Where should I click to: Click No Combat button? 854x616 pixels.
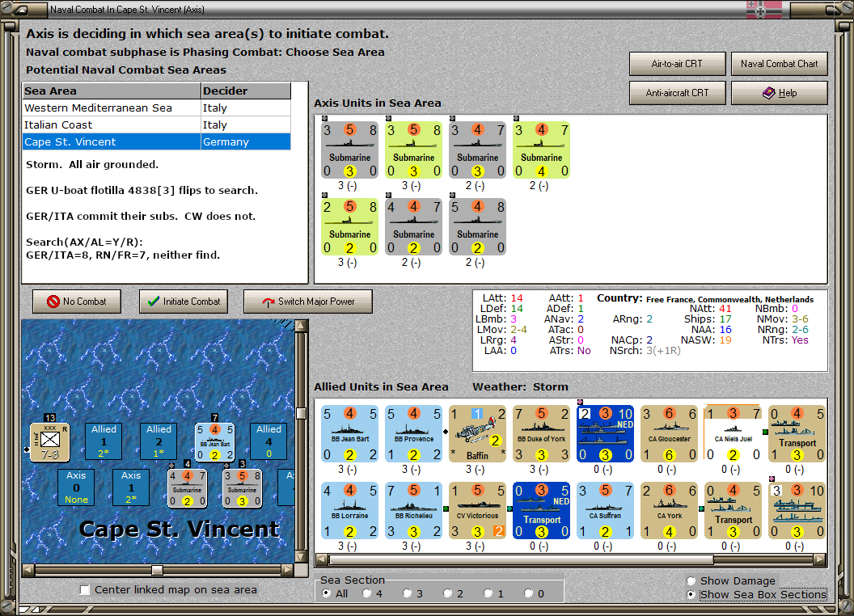[77, 302]
